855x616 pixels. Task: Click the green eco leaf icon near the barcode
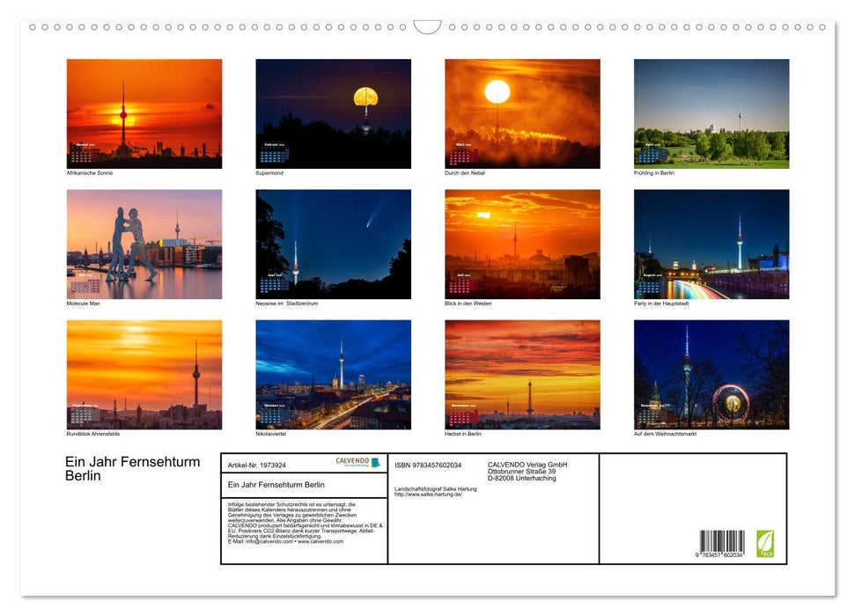(x=765, y=542)
